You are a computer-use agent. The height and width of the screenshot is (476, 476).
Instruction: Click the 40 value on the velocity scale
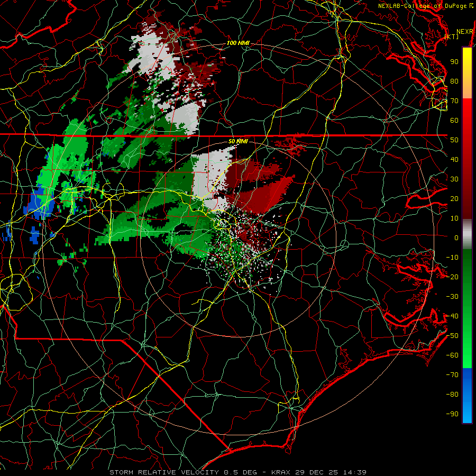click(454, 159)
